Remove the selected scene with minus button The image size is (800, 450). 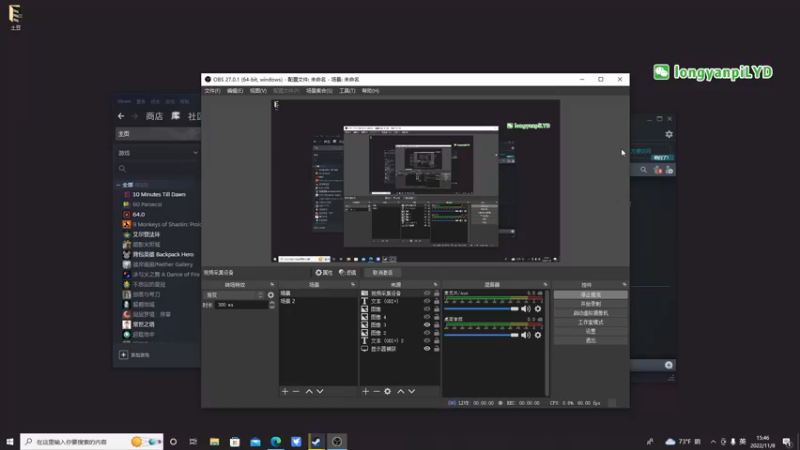click(296, 391)
